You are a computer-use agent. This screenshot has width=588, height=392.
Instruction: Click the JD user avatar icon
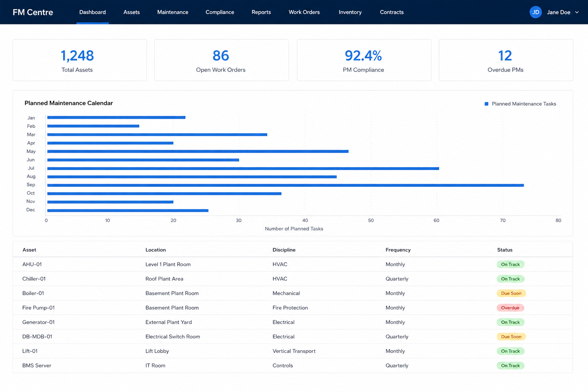tap(536, 12)
